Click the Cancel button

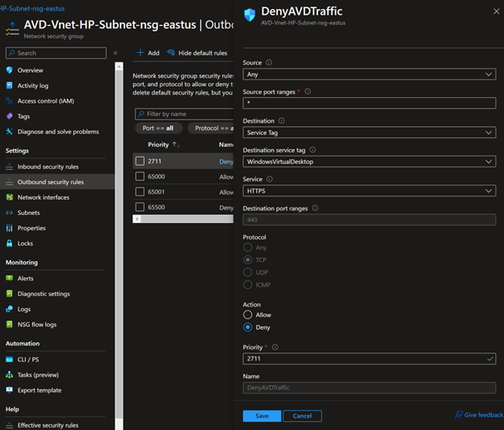302,415
